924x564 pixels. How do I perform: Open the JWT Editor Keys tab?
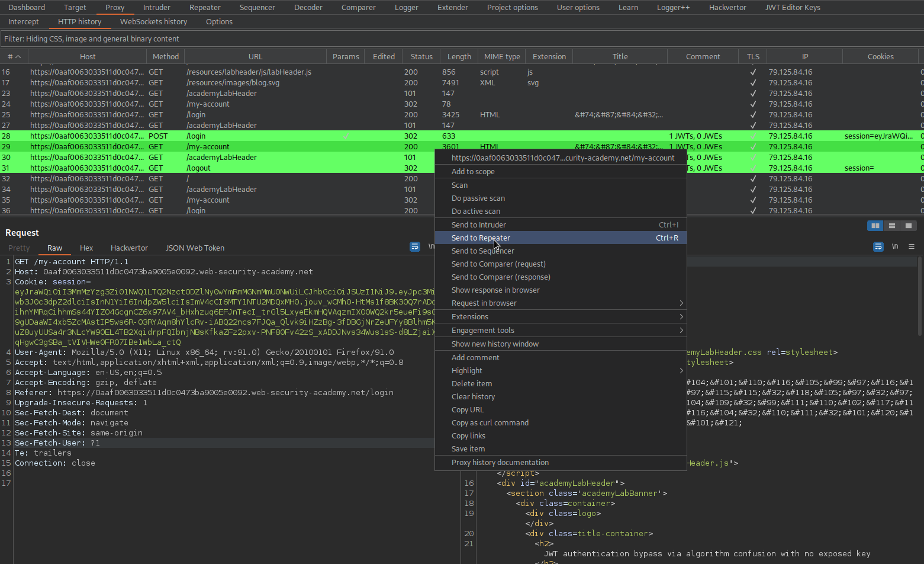click(x=793, y=8)
